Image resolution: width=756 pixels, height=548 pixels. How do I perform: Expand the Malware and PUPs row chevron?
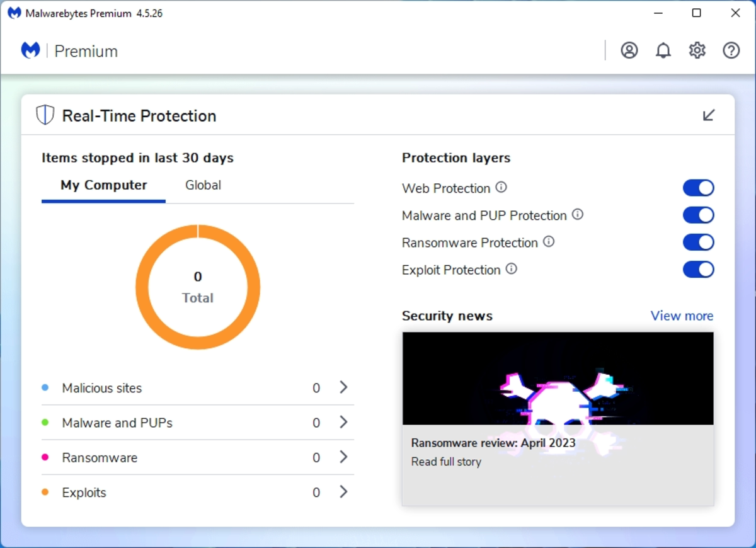[343, 422]
